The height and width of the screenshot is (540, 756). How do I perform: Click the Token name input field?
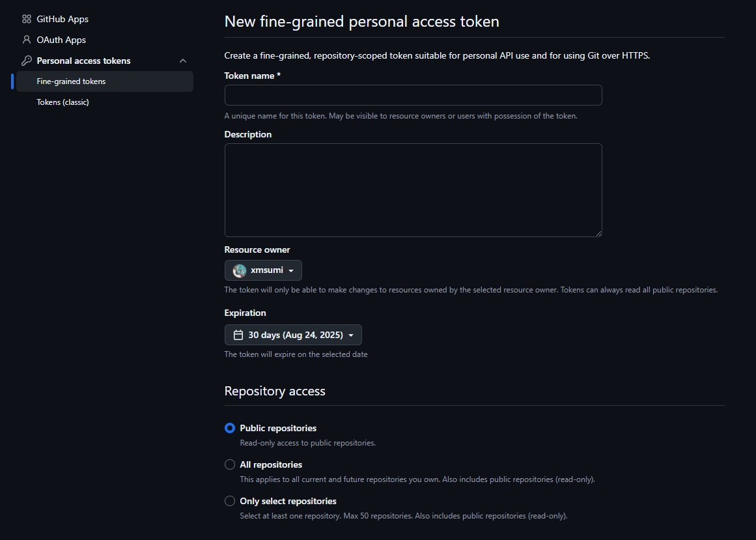pyautogui.click(x=413, y=95)
